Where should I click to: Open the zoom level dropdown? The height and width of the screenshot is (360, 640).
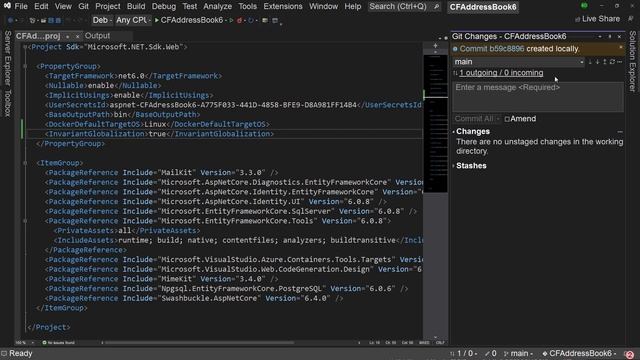point(25,342)
